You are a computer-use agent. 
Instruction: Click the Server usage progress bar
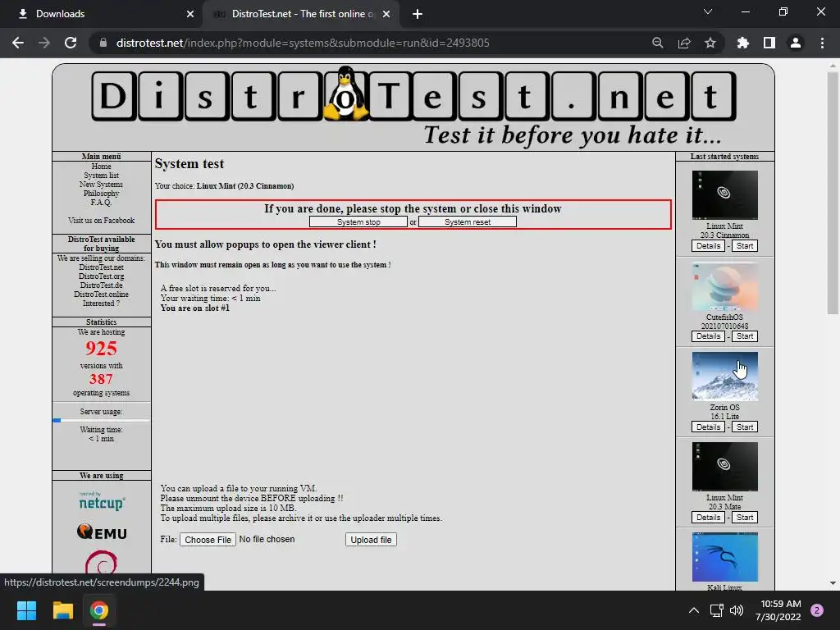point(101,421)
